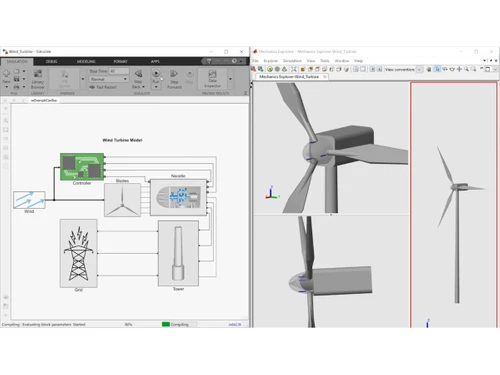Image resolution: width=500 pixels, height=375 pixels.
Task: Open the Library Browser
Action: pyautogui.click(x=38, y=79)
